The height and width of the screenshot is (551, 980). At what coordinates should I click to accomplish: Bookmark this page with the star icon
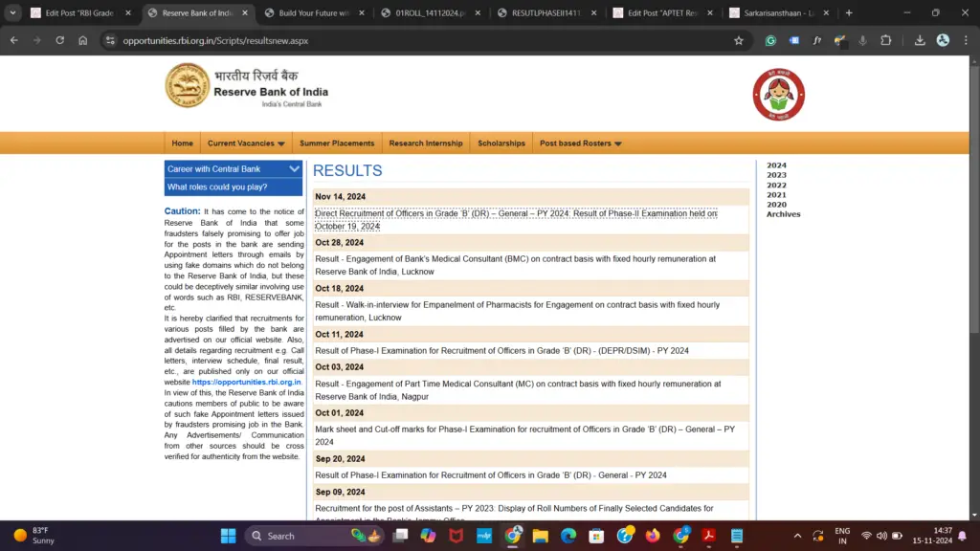click(x=739, y=40)
